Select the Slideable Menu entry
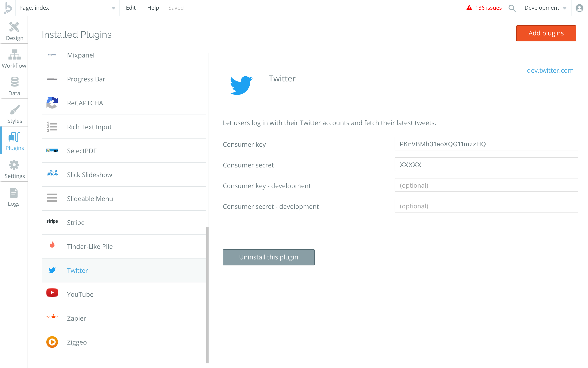588x368 pixels. pyautogui.click(x=124, y=198)
